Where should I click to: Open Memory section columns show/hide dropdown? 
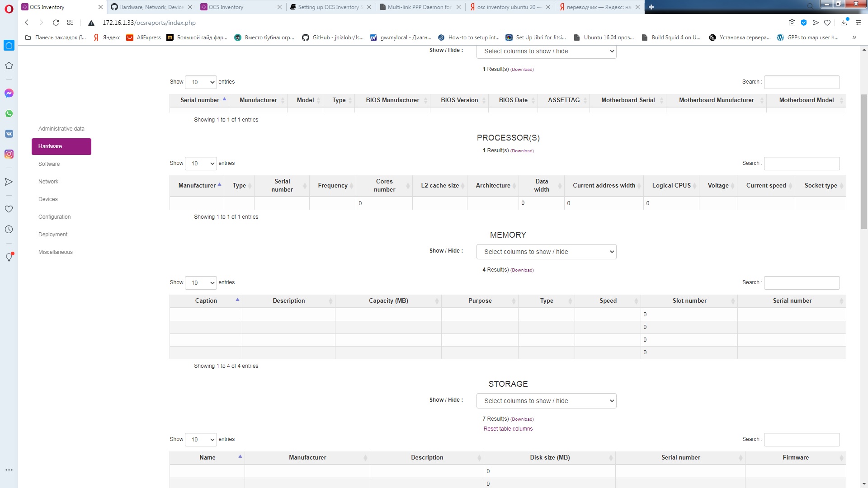click(x=546, y=252)
